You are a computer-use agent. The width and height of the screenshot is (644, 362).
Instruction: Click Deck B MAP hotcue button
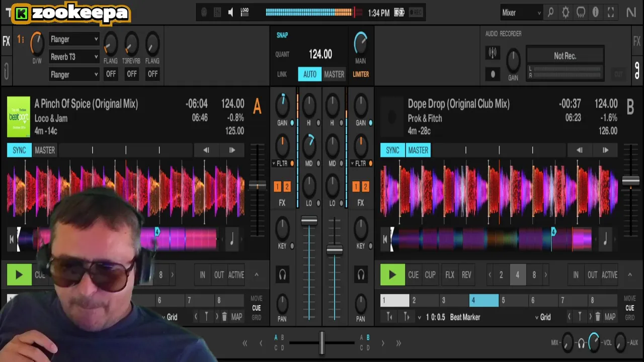pyautogui.click(x=610, y=317)
